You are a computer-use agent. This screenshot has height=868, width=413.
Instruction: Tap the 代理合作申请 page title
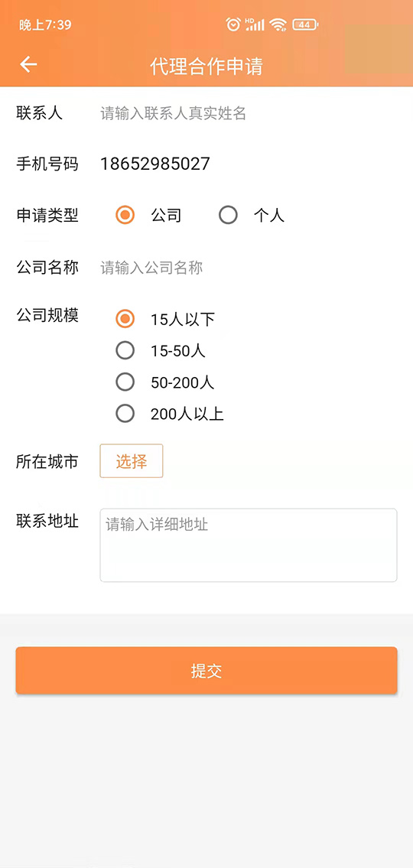pyautogui.click(x=206, y=66)
